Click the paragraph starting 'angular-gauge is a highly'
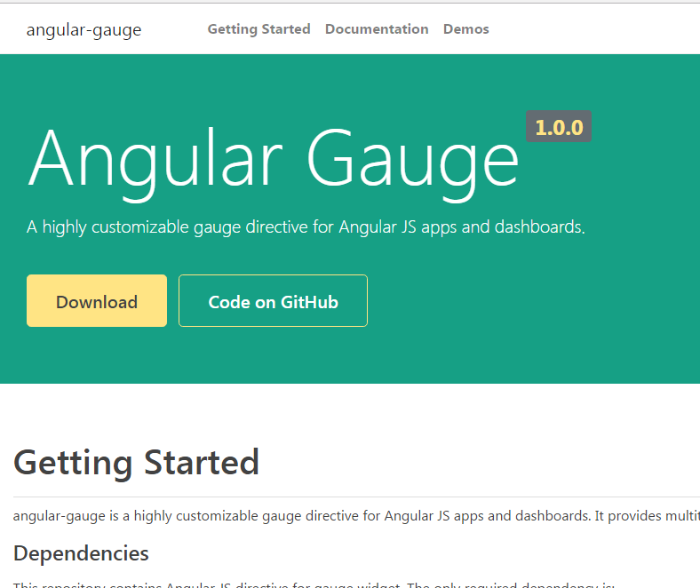 [x=356, y=516]
